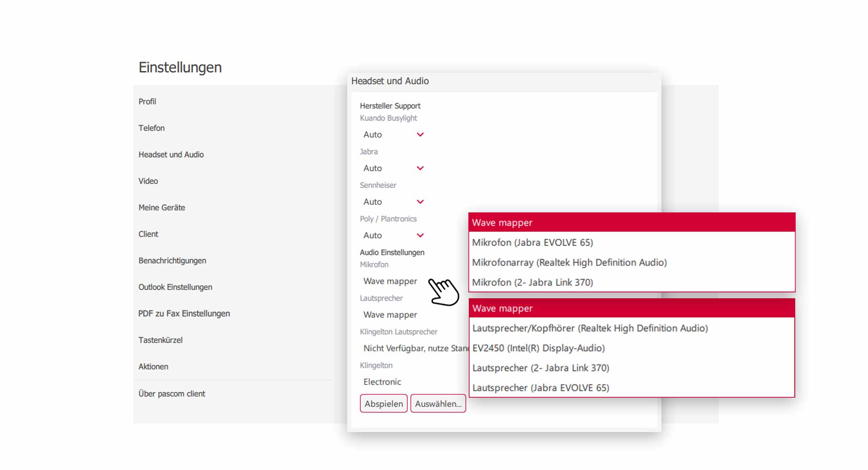This screenshot has width=868, height=470.
Task: Click the Jabra red chevron arrow
Action: pos(420,168)
